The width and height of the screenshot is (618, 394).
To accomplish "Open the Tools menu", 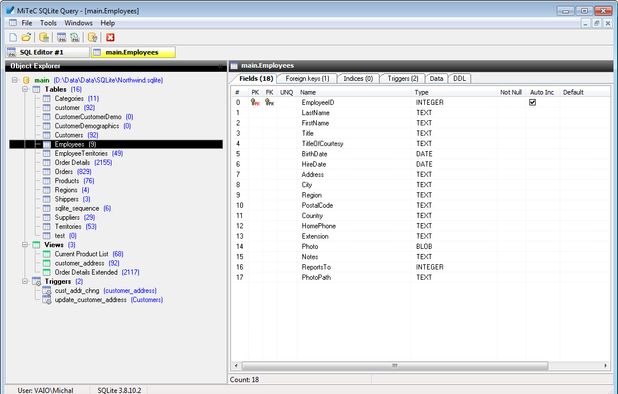I will (48, 23).
